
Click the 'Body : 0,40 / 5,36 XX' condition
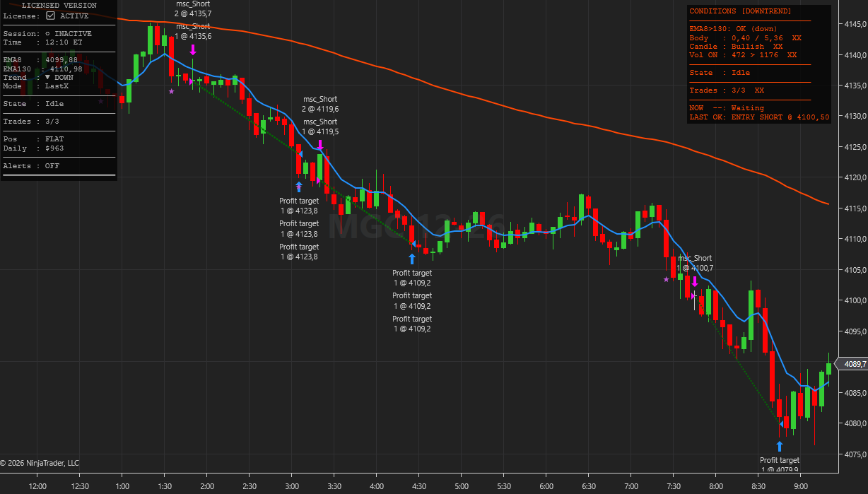(x=745, y=38)
